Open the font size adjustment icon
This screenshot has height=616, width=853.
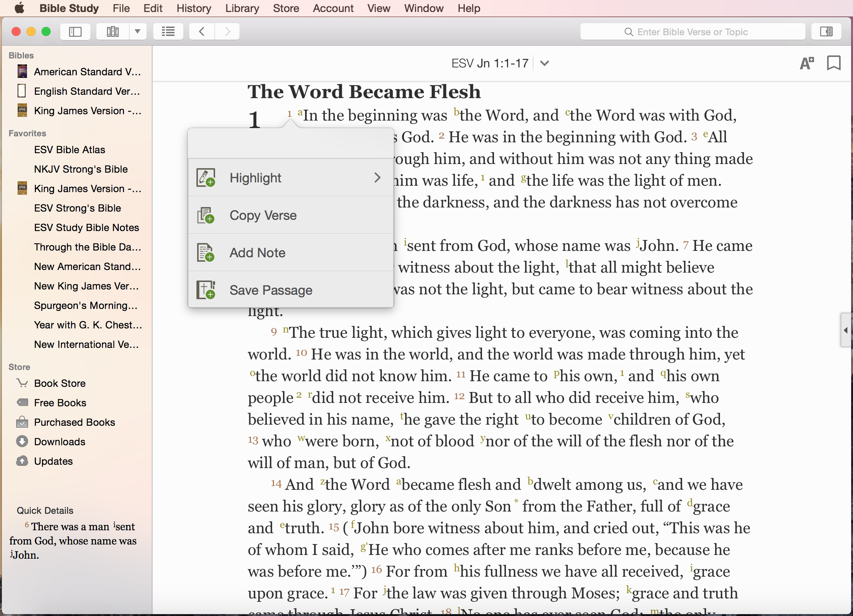(807, 63)
